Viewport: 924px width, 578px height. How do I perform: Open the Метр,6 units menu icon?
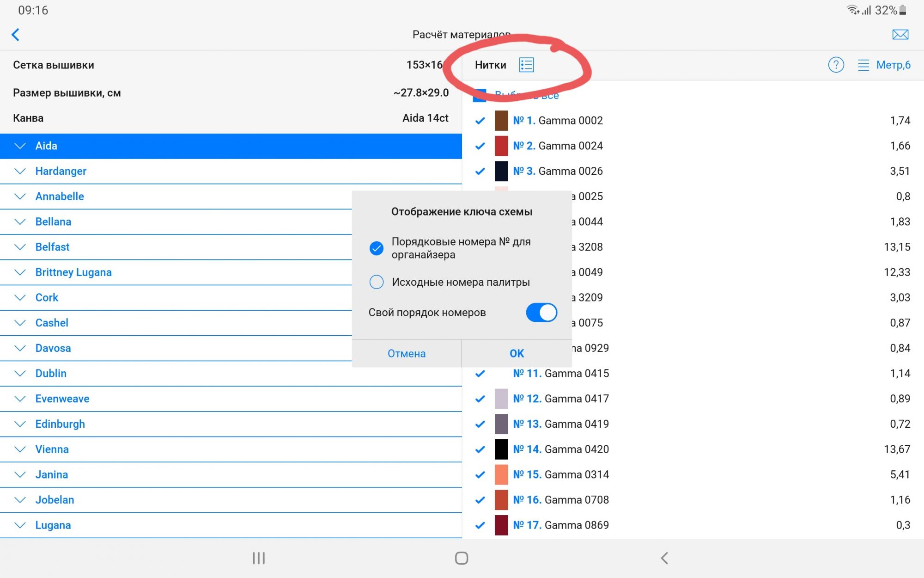click(x=863, y=65)
